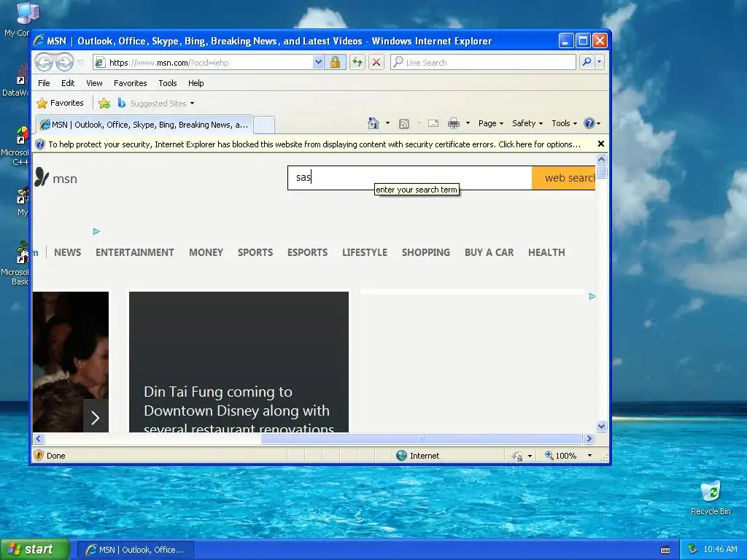Expand the address bar URL history dropdown
747x560 pixels.
(318, 62)
